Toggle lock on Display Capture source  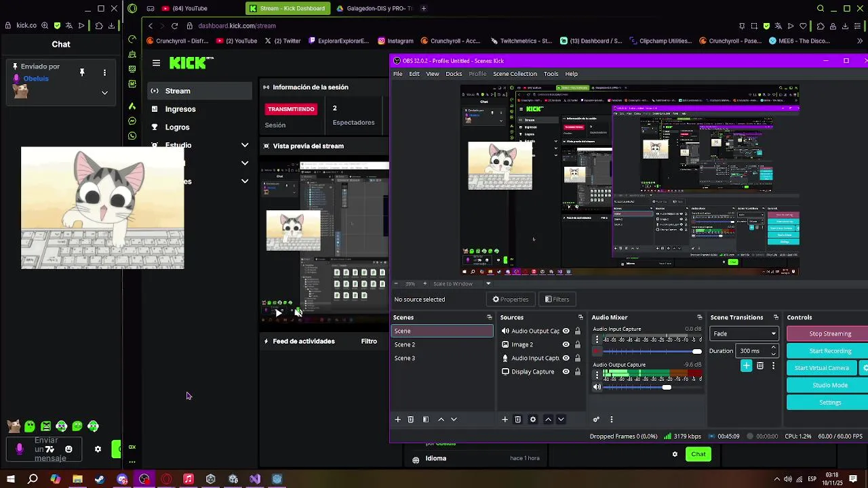578,372
